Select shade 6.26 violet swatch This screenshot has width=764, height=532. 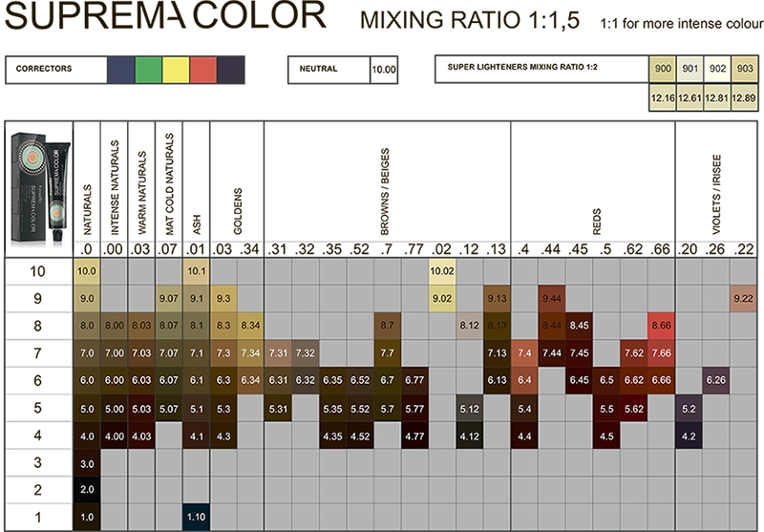(x=715, y=380)
